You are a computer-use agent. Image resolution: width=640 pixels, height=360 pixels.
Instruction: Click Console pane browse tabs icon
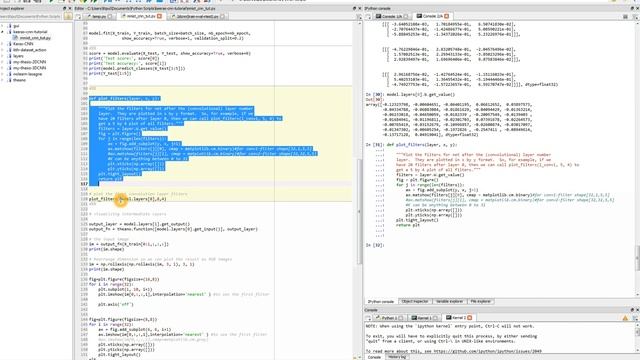click(x=368, y=318)
